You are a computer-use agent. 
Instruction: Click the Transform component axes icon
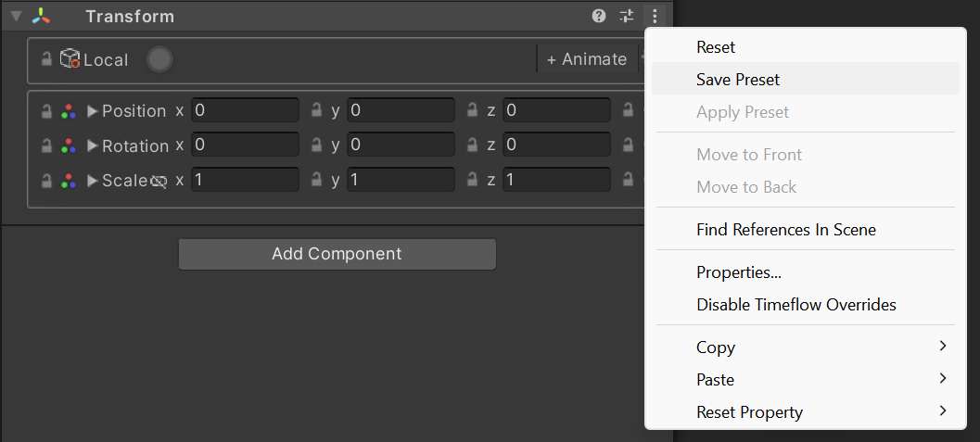click(x=42, y=17)
